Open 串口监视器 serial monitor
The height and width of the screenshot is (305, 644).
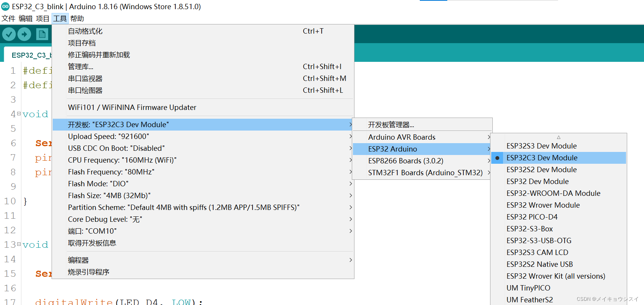203,78
